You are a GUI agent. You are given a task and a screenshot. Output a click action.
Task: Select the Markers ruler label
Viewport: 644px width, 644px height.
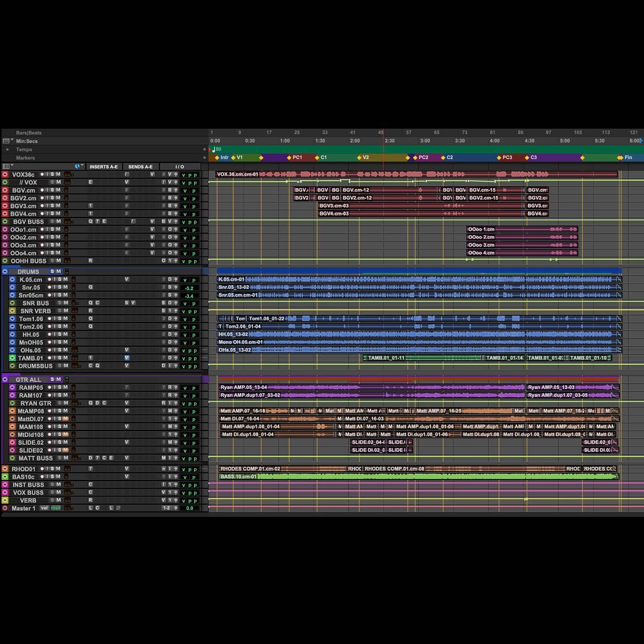25,158
